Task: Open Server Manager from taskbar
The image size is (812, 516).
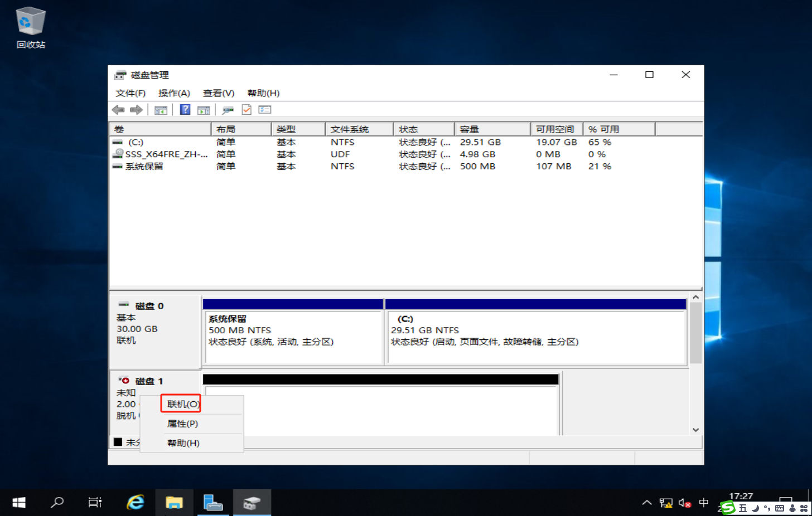Action: click(212, 503)
